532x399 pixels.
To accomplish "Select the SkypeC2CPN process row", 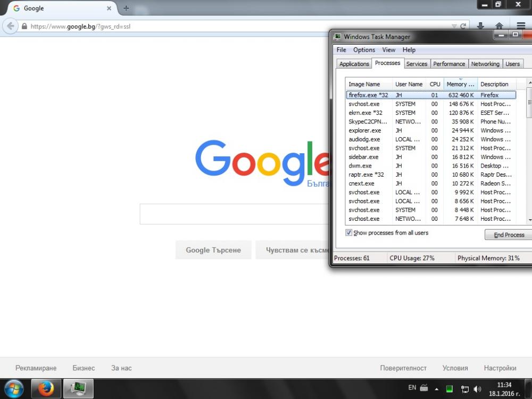I will (x=431, y=121).
